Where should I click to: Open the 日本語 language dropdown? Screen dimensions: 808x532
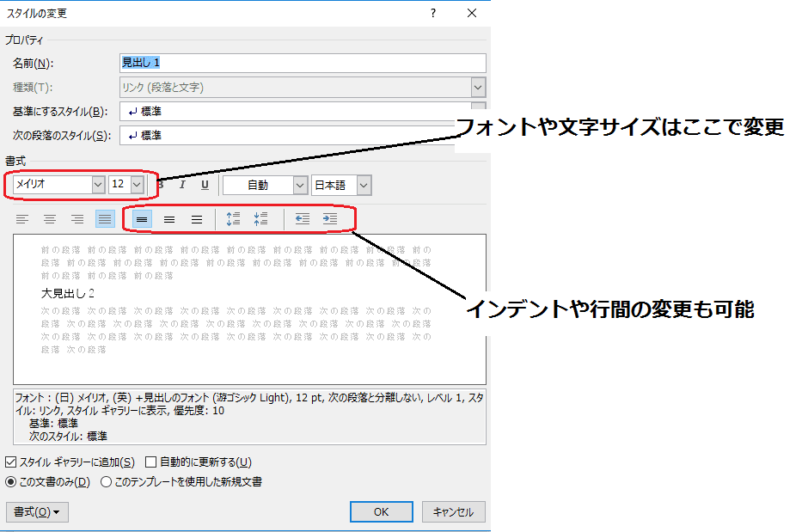(x=364, y=185)
